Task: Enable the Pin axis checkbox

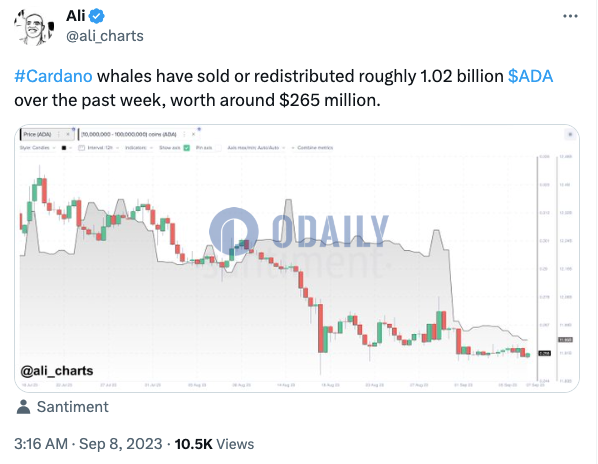Action: (218, 148)
